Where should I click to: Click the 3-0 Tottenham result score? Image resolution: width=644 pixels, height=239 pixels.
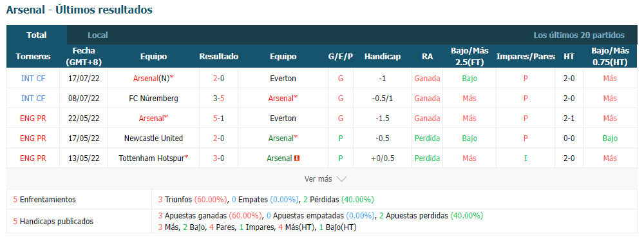[218, 158]
